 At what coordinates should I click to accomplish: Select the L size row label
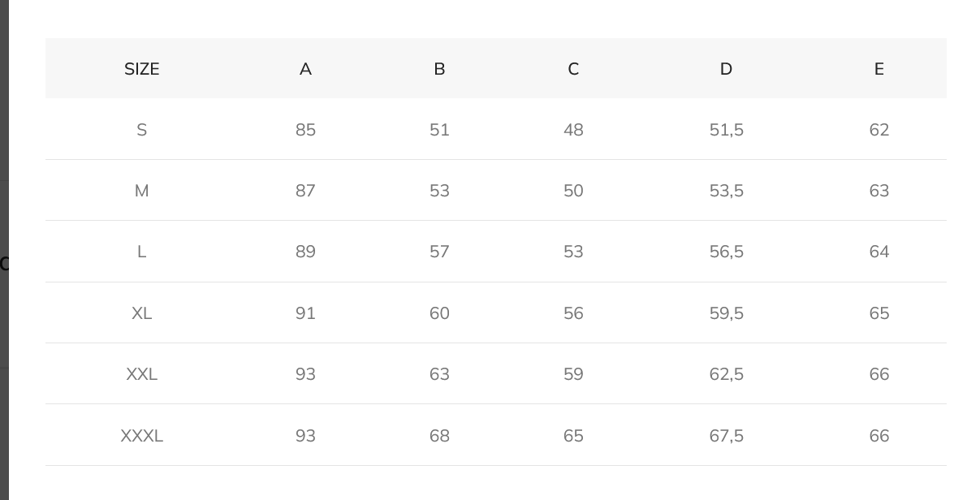pyautogui.click(x=141, y=252)
